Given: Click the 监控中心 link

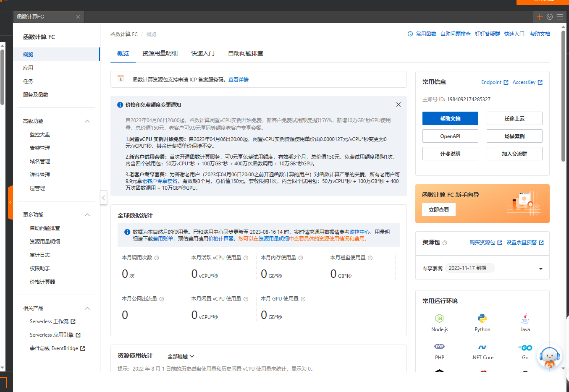Looking at the screenshot, I should (x=360, y=232).
